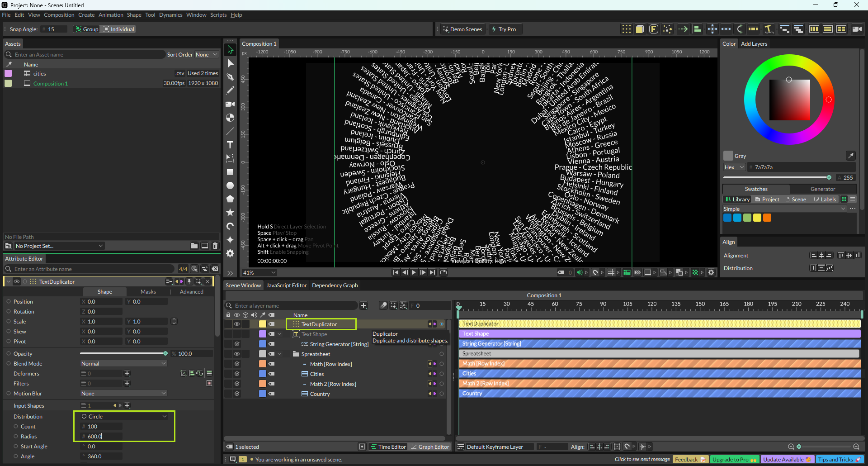This screenshot has width=868, height=466.
Task: Select the Text tool in the toolbar
Action: [x=230, y=145]
